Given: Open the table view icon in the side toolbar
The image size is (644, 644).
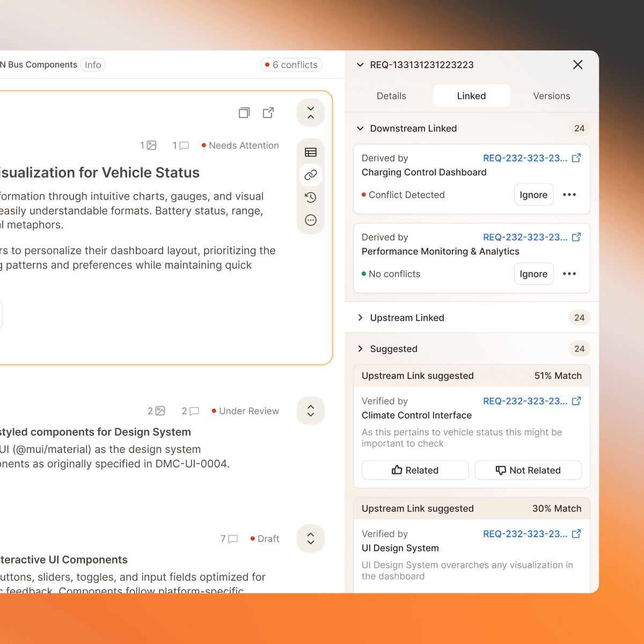Looking at the screenshot, I should pos(311,152).
